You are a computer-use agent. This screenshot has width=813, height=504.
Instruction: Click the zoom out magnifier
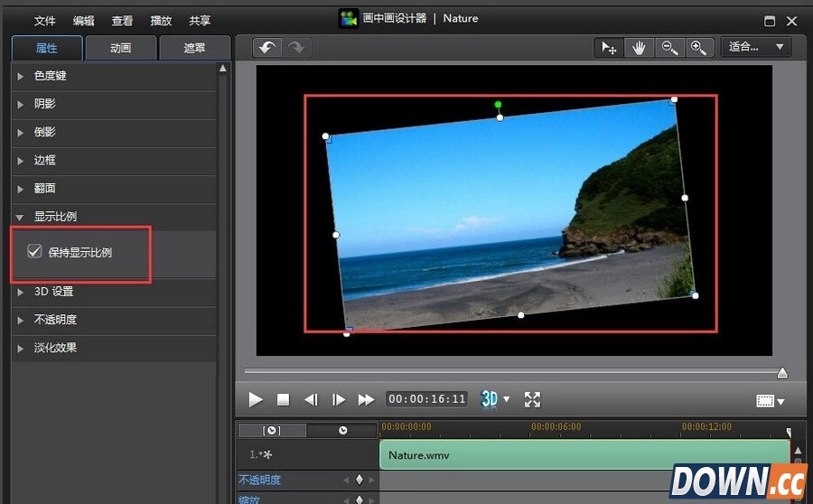point(668,48)
